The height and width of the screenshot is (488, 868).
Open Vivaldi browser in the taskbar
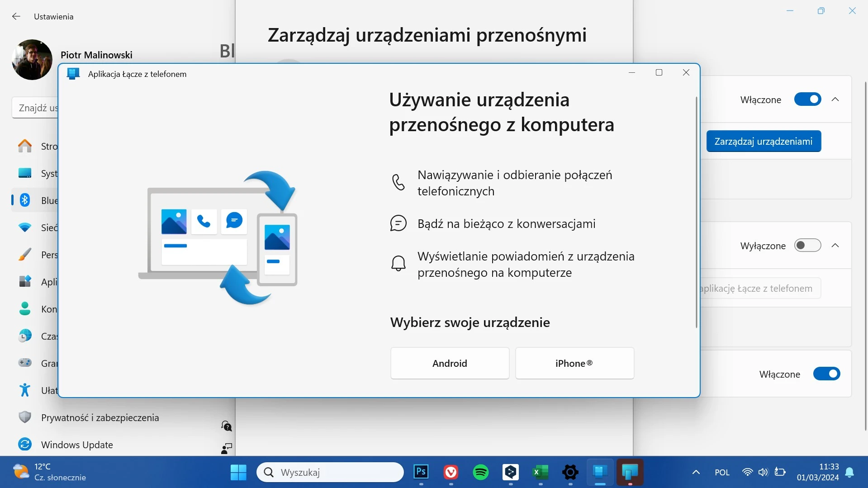451,472
